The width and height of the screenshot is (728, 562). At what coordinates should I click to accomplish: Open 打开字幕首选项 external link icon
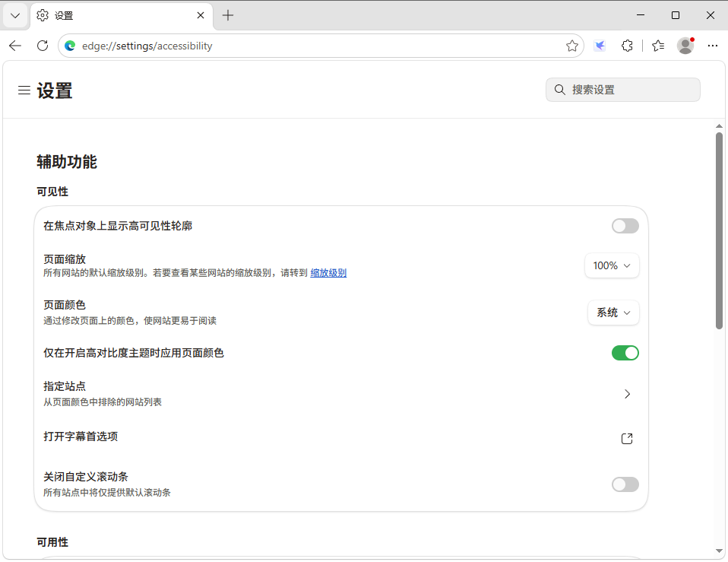627,439
